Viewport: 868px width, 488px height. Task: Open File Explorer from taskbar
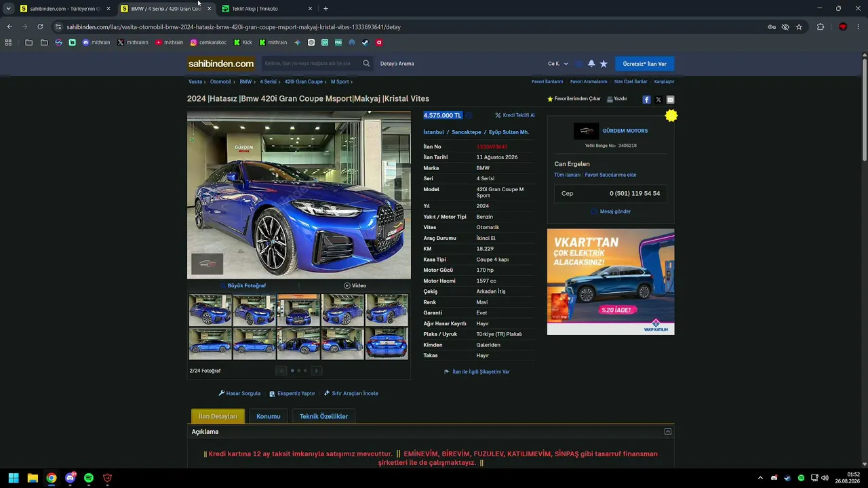[x=33, y=478]
